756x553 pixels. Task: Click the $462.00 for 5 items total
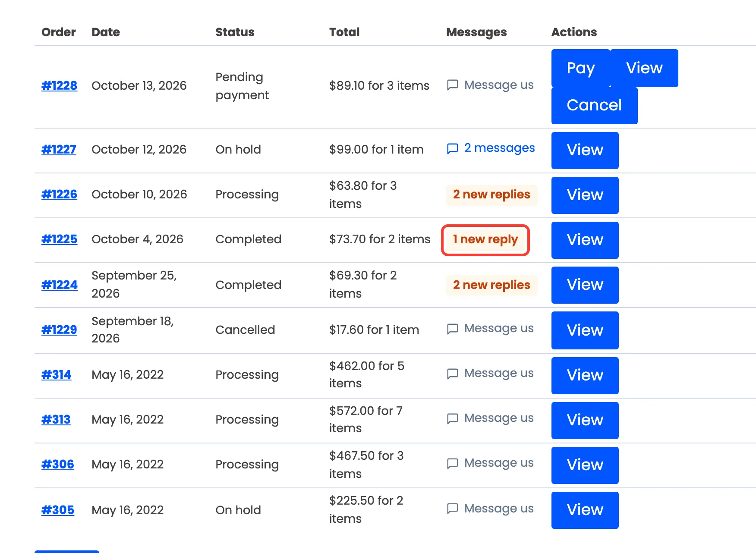point(367,374)
